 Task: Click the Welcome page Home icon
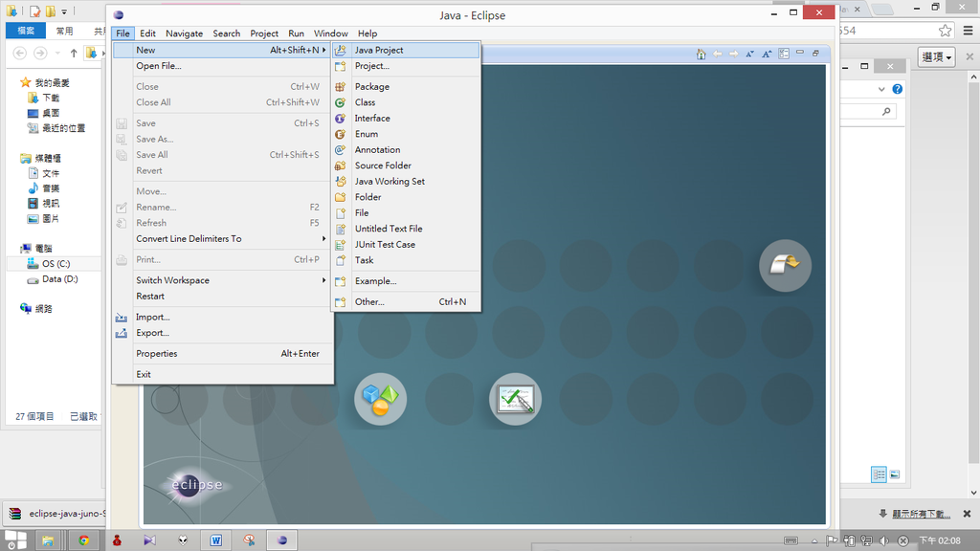pos(702,54)
